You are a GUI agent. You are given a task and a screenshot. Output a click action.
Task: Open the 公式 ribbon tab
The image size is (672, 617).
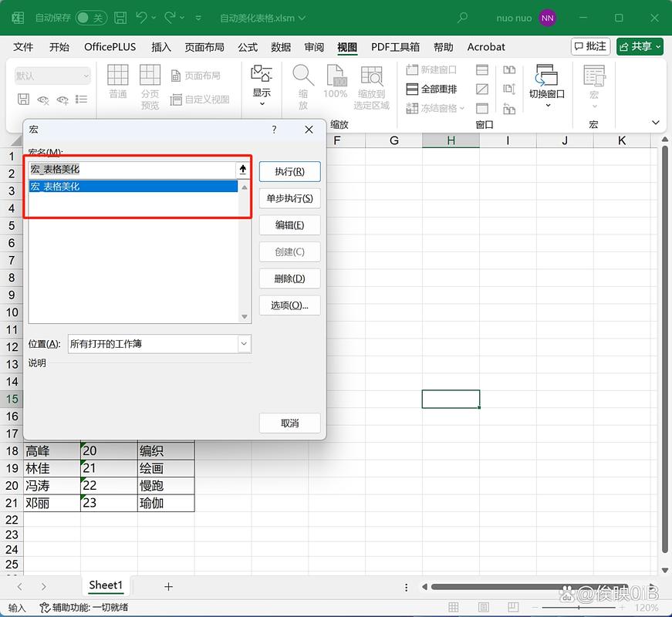(x=248, y=47)
